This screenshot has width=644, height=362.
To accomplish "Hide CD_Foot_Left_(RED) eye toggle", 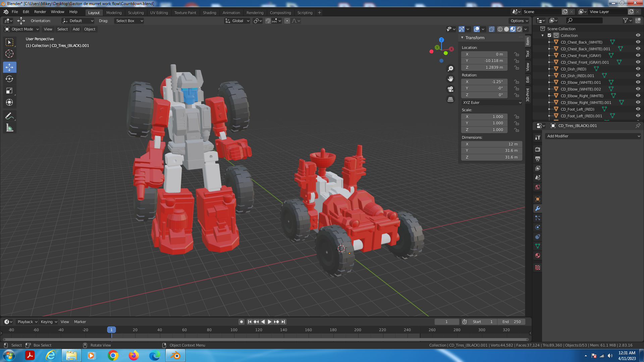I will click(638, 109).
